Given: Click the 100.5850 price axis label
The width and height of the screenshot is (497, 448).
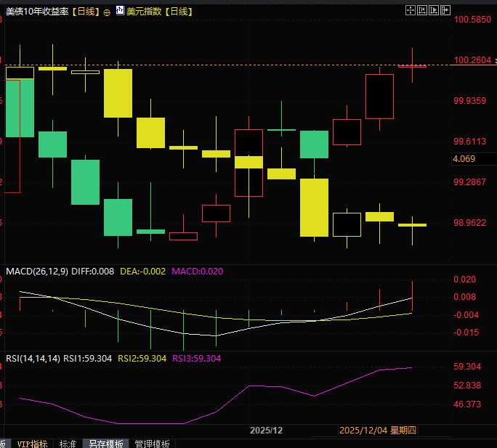Looking at the screenshot, I should [472, 20].
